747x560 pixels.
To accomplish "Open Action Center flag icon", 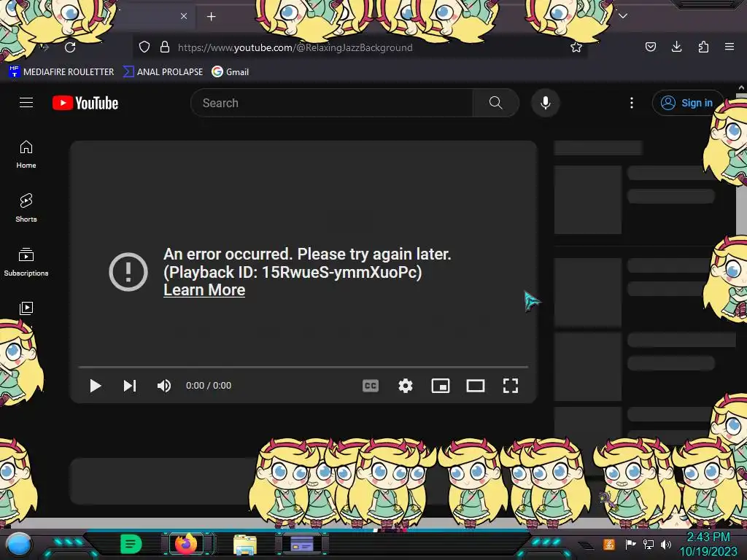I will [631, 544].
